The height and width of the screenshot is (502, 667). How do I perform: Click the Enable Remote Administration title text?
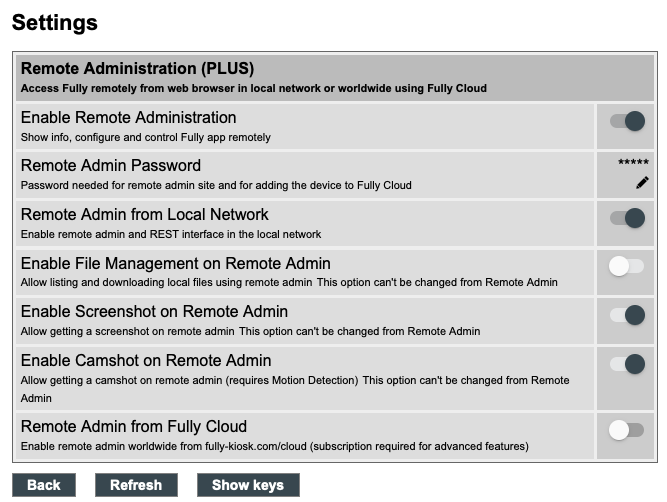(x=128, y=118)
